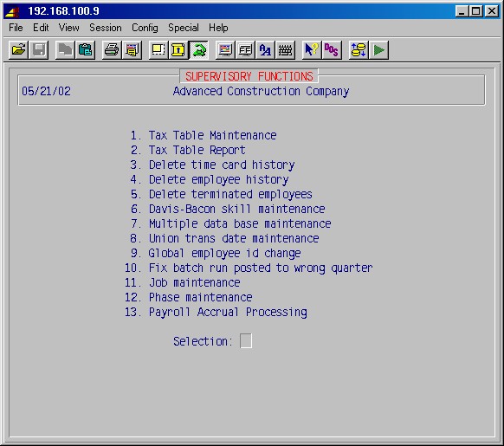Click the green play arrow icon
This screenshot has height=446, width=504.
[x=379, y=50]
